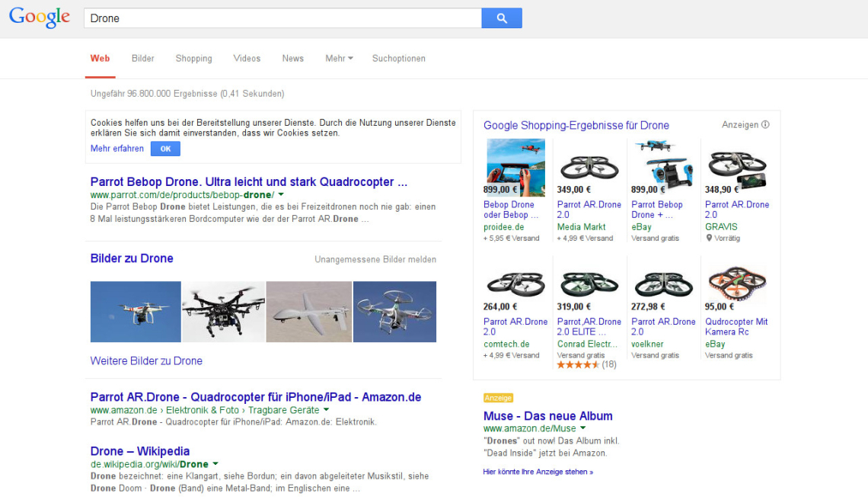Click the blue search magnifier button
Screen dimensions: 868x503
point(502,18)
